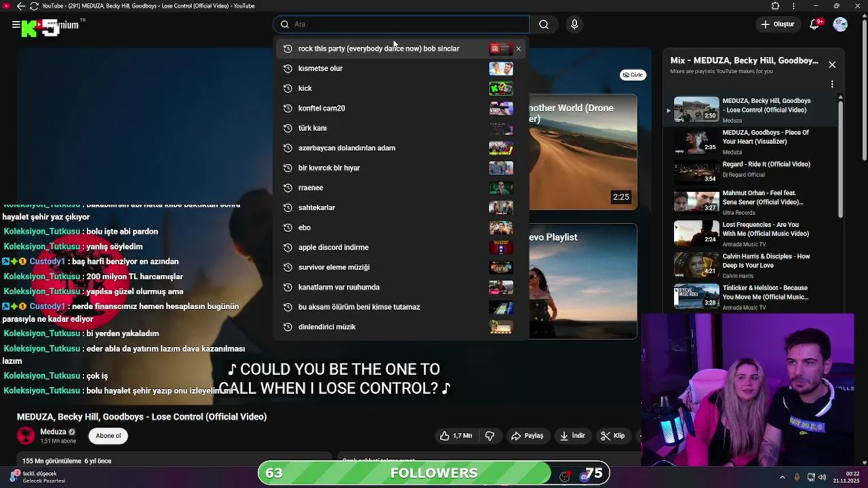Start voice search with the microphone icon

tap(574, 24)
